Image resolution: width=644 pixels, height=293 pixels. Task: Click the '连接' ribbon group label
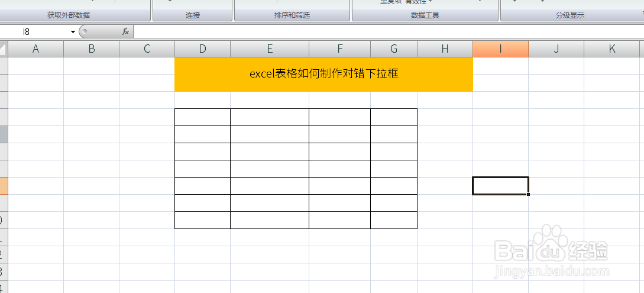(193, 15)
